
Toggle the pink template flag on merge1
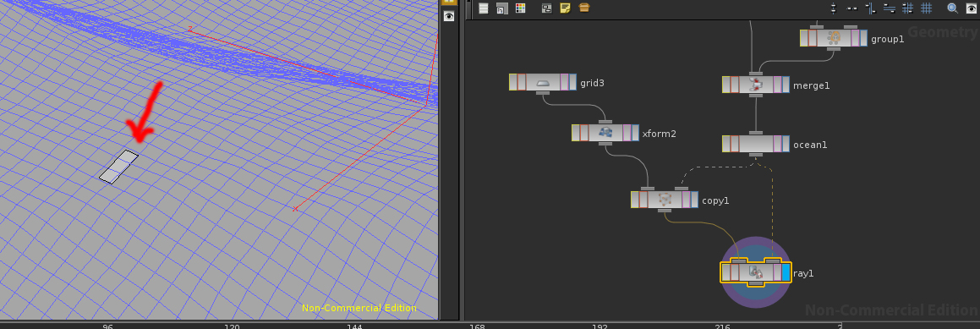point(777,85)
